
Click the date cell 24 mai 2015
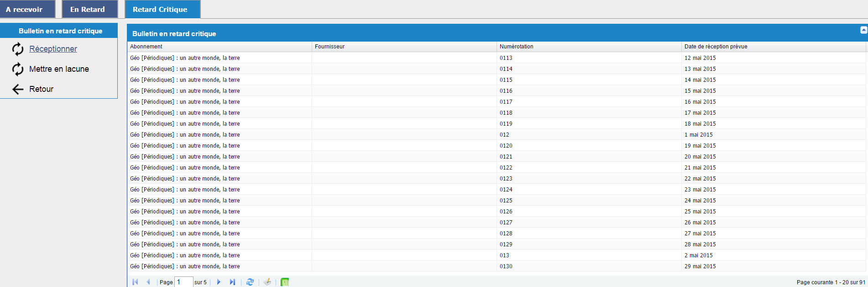(x=774, y=201)
